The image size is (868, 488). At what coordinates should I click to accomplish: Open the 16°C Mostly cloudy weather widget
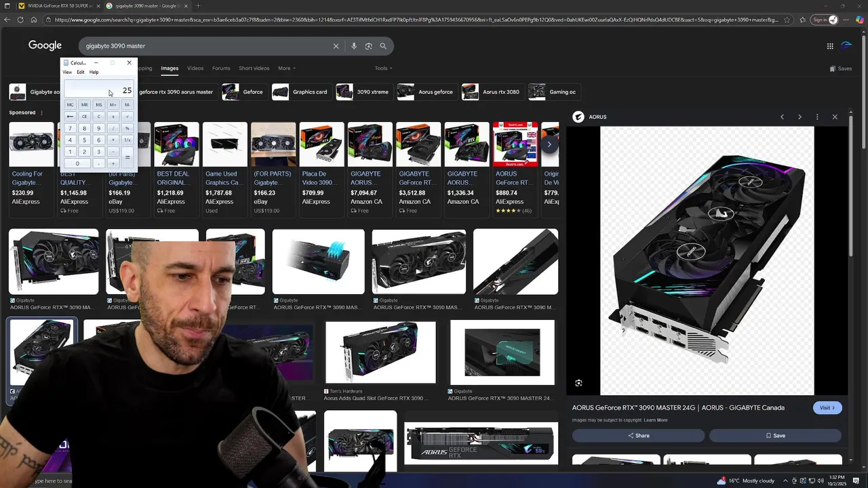click(x=747, y=481)
